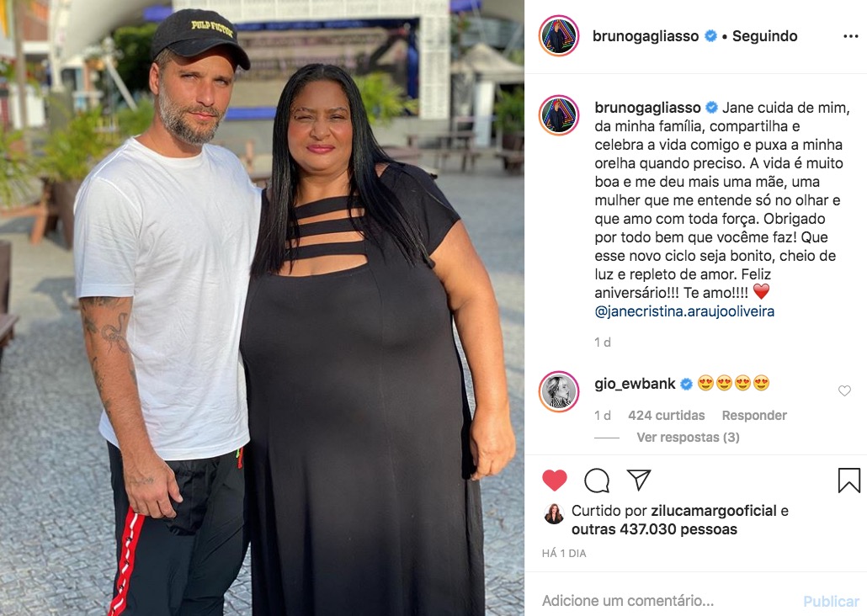This screenshot has width=867, height=616.
Task: View 424 curtidas on comment
Action: 667,415
